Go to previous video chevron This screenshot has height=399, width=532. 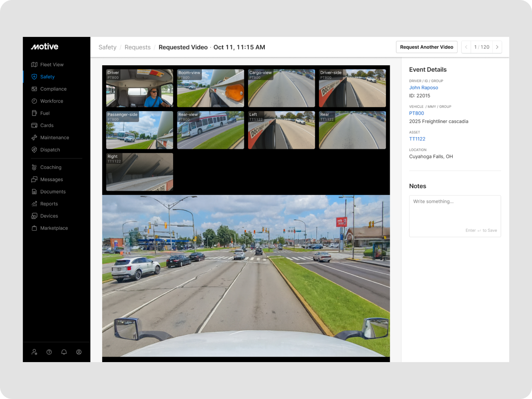pyautogui.click(x=466, y=47)
